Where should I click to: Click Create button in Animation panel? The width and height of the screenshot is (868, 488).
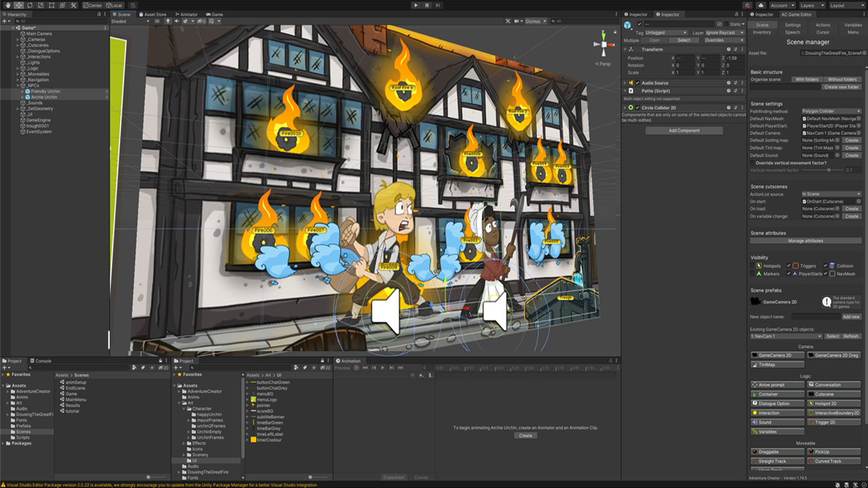(x=526, y=436)
